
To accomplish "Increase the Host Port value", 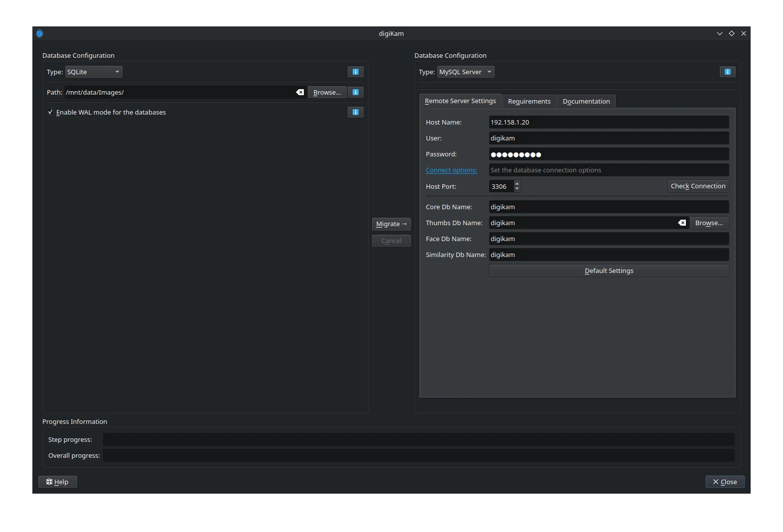I will tap(517, 183).
